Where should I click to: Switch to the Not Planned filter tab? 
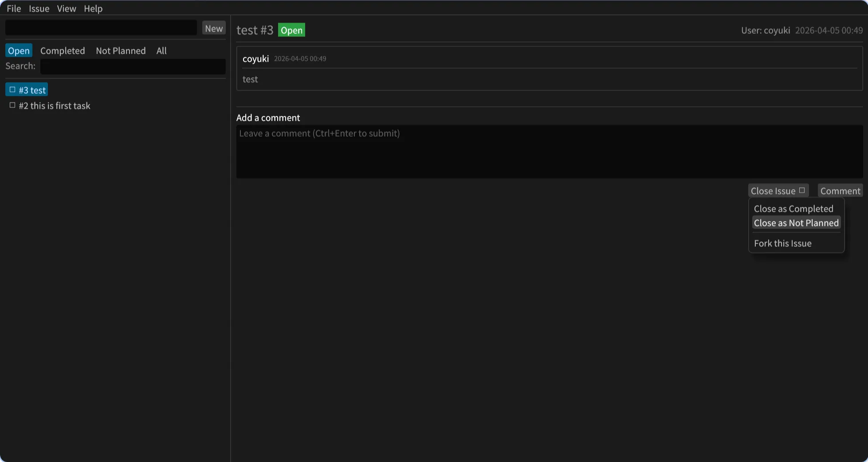120,50
